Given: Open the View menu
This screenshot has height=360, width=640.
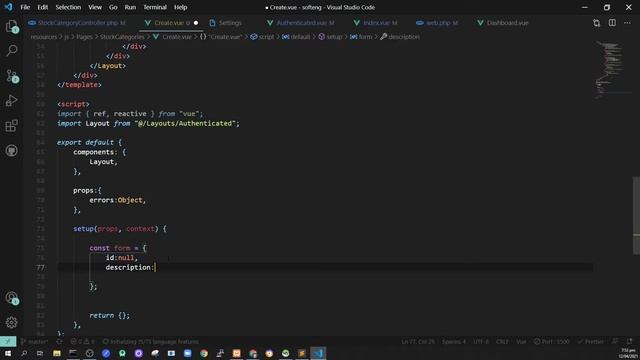Looking at the screenshot, I should [95, 7].
